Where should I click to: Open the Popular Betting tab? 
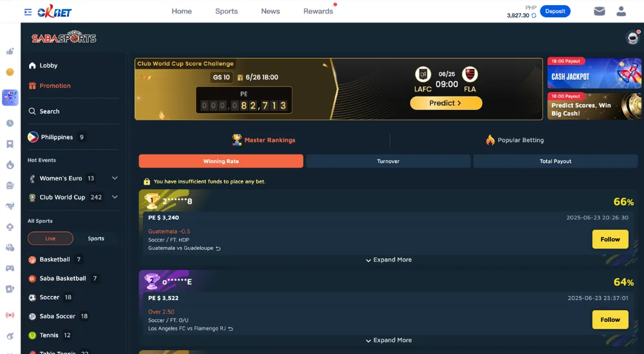click(x=515, y=140)
